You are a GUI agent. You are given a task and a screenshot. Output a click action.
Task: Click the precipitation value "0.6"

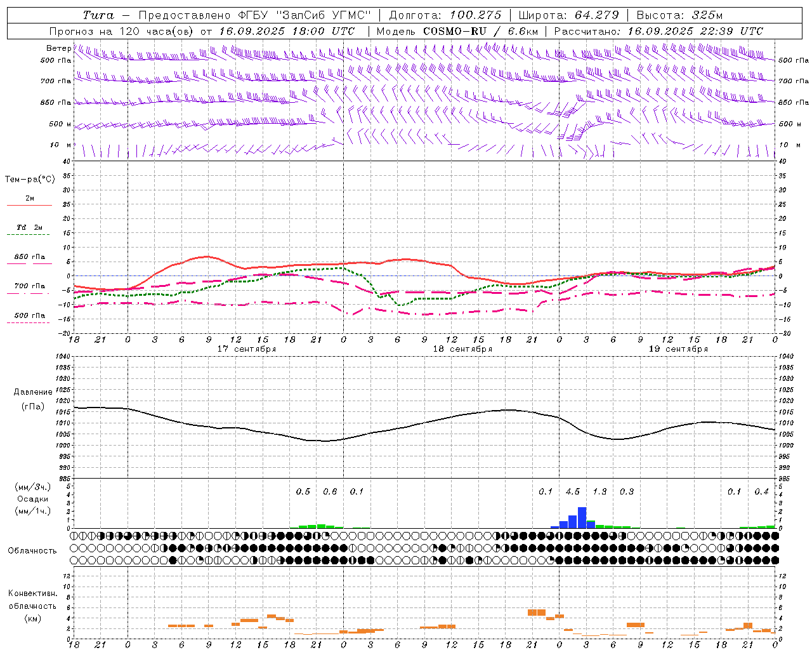click(330, 491)
